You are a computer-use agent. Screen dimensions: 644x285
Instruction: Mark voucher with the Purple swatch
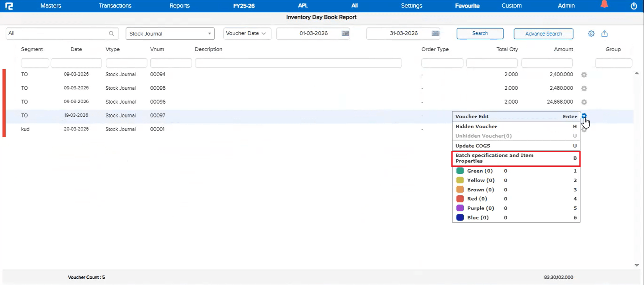coord(460,208)
